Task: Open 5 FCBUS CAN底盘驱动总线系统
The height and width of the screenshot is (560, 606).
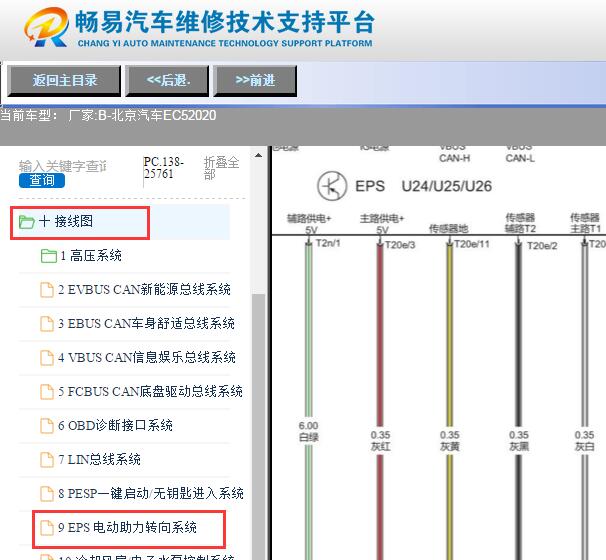Action: [x=150, y=391]
